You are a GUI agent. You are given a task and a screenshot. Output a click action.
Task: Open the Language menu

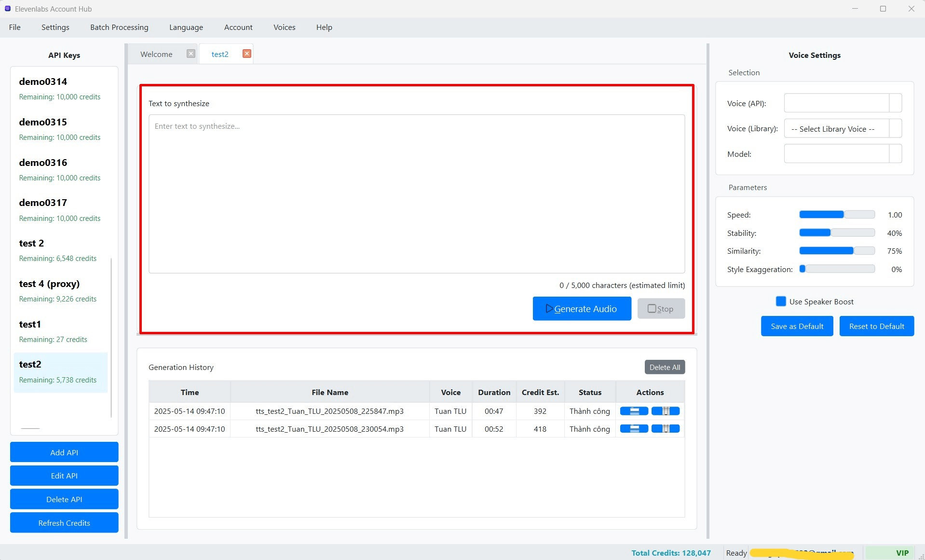[x=186, y=27]
